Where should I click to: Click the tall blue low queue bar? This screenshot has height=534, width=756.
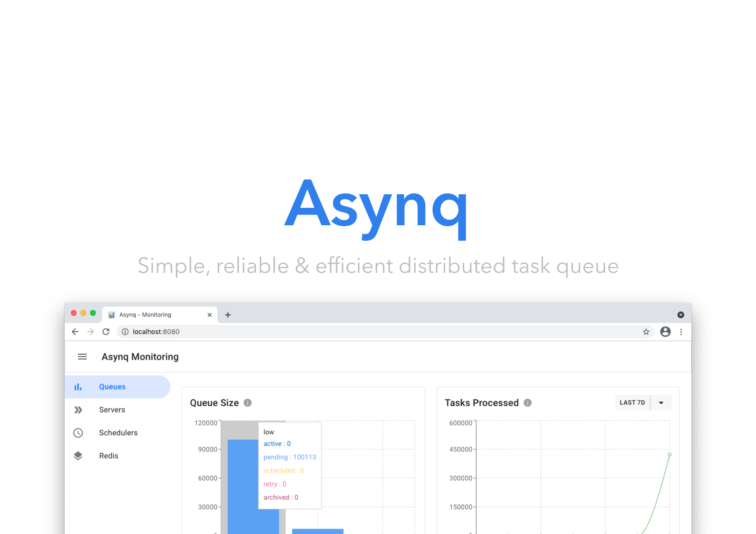(x=243, y=487)
